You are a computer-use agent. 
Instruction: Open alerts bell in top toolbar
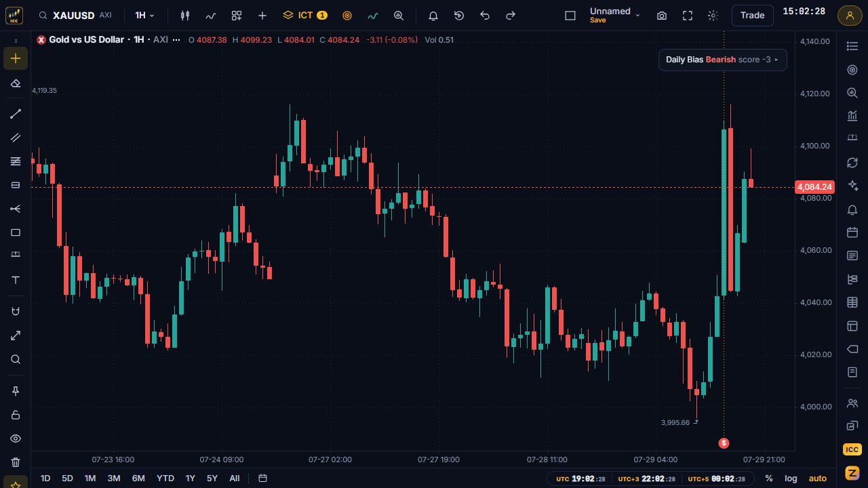pyautogui.click(x=433, y=16)
